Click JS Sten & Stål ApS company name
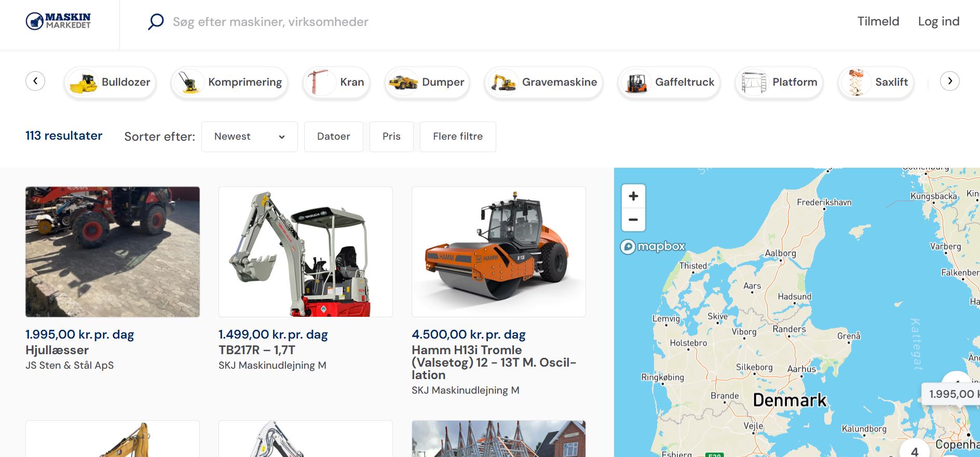 (x=70, y=365)
